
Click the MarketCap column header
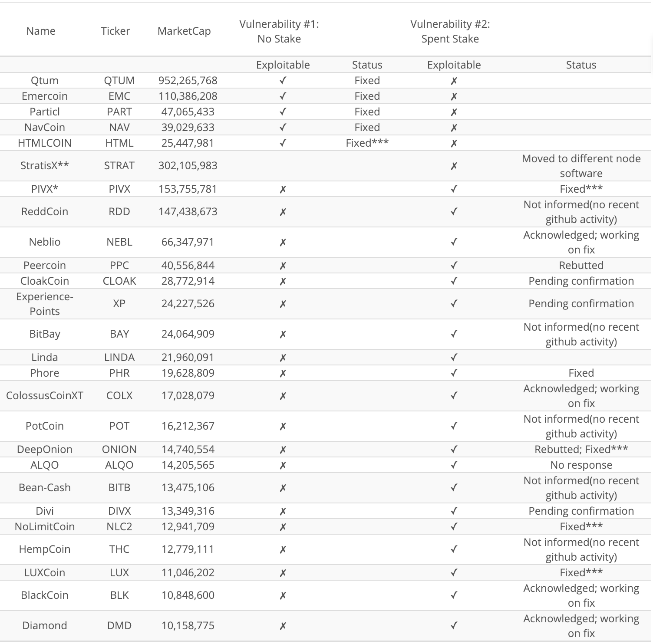184,31
